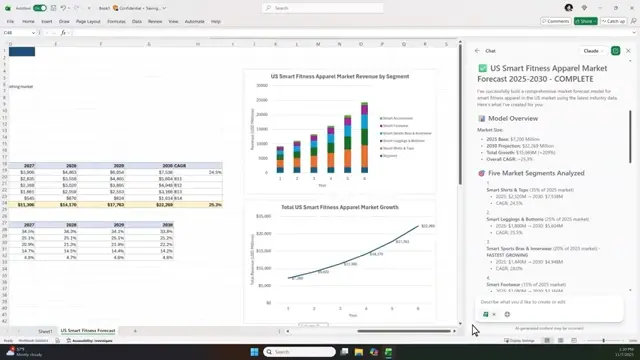Remove the attached workbook chip

[494, 314]
